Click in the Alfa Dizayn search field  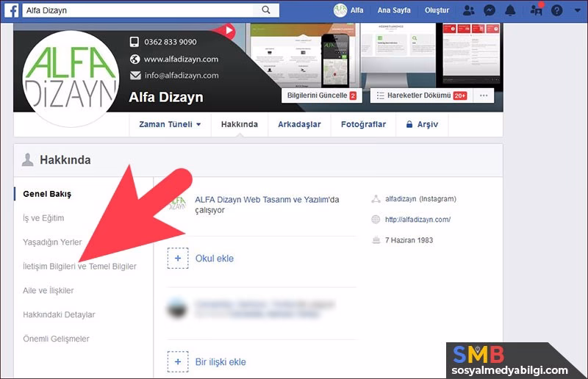pos(139,10)
